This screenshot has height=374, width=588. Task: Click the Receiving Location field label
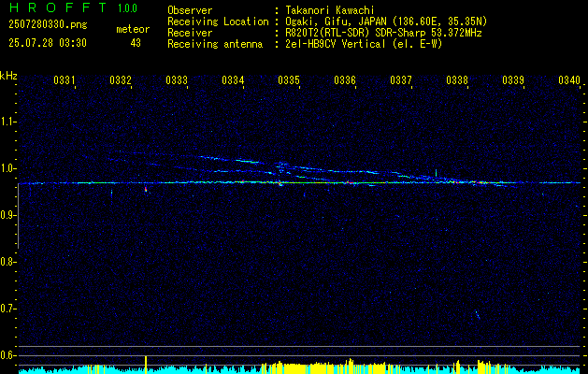(218, 22)
